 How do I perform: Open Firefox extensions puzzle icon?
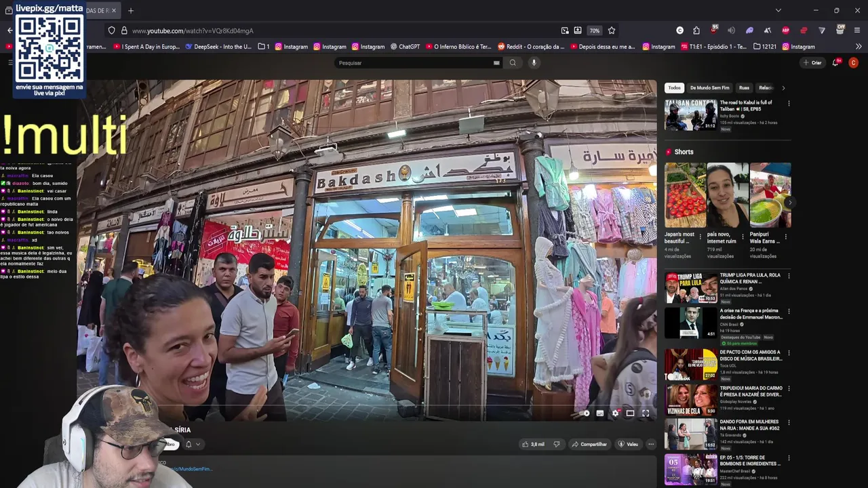(x=696, y=30)
